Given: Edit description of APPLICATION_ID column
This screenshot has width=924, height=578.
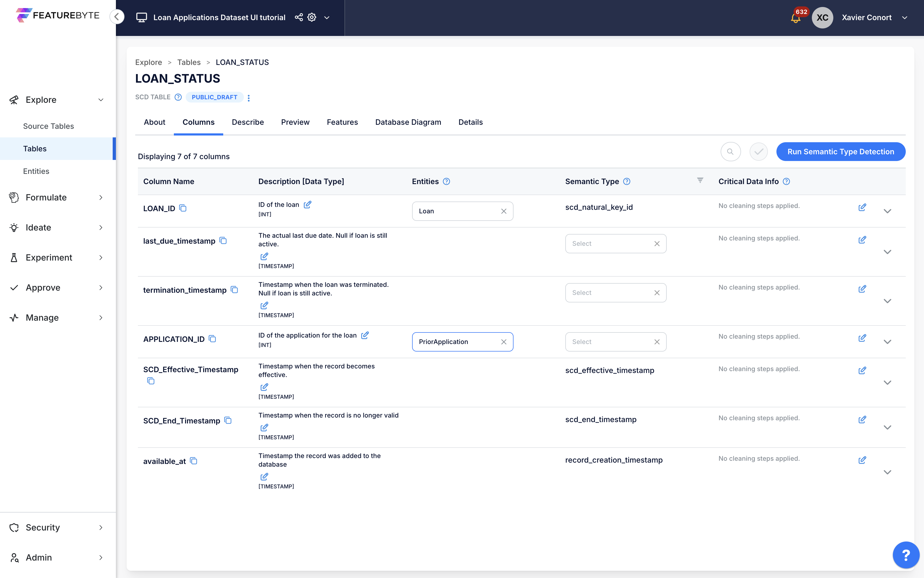Looking at the screenshot, I should pyautogui.click(x=365, y=335).
